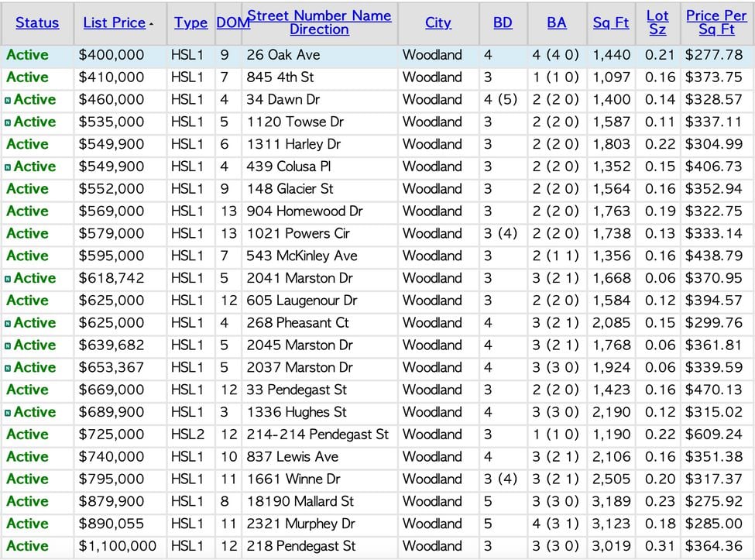755x560 pixels.
Task: Click the Street Number Name Direction header
Action: click(319, 22)
